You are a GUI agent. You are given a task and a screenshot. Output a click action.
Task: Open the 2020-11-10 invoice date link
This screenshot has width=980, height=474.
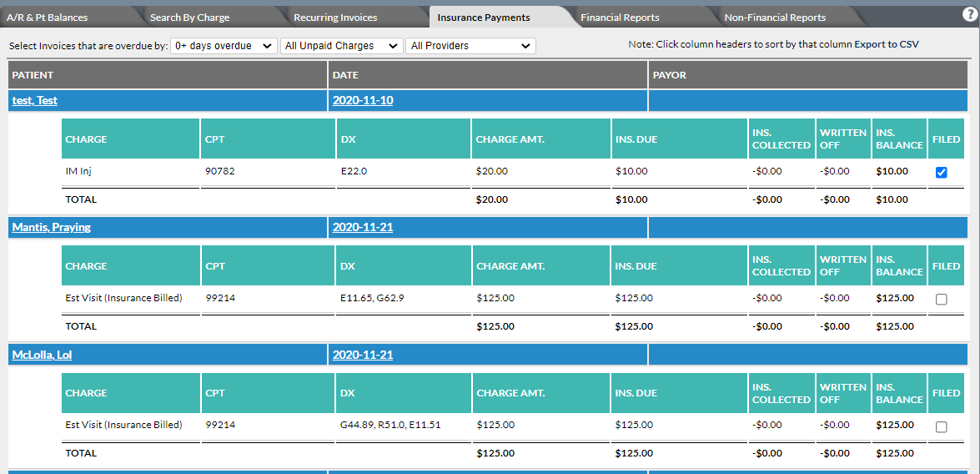(363, 100)
